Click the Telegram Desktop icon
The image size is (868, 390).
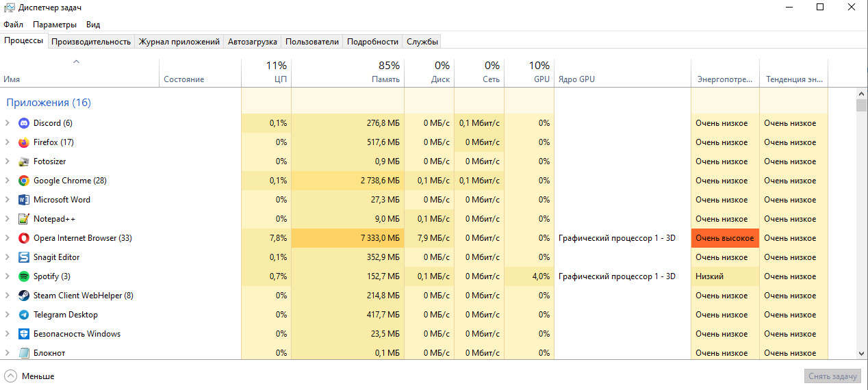coord(24,315)
